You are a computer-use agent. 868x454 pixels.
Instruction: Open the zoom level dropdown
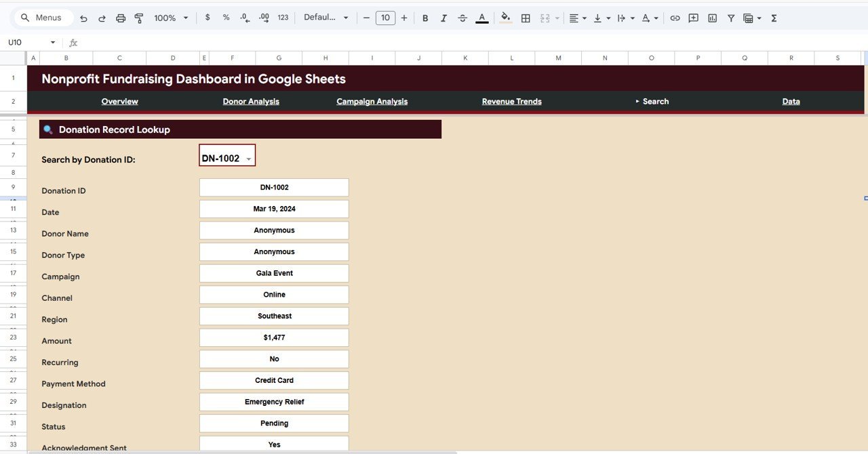coord(170,18)
